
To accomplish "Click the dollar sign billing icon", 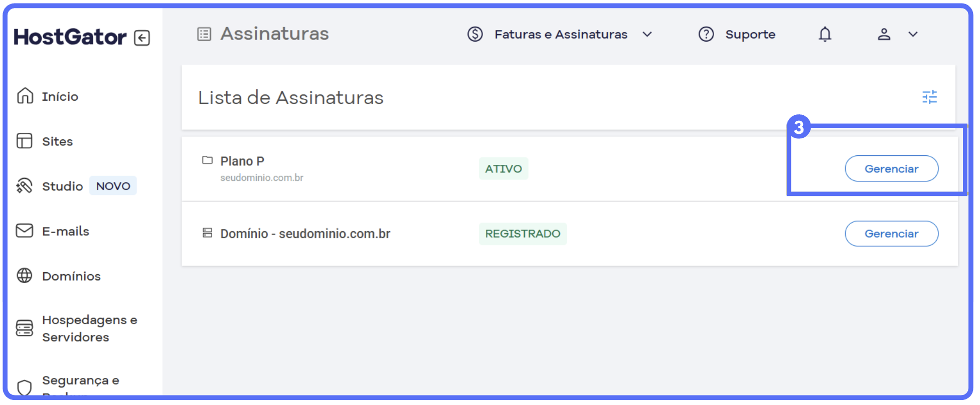I will [475, 35].
